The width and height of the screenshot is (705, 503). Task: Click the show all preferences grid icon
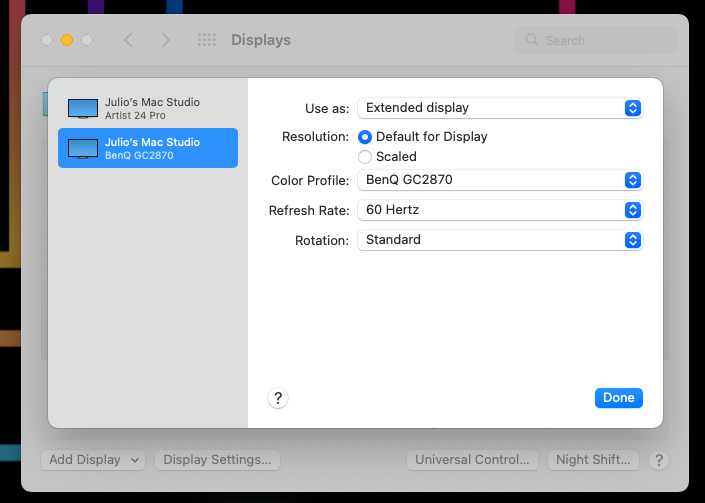coord(207,40)
